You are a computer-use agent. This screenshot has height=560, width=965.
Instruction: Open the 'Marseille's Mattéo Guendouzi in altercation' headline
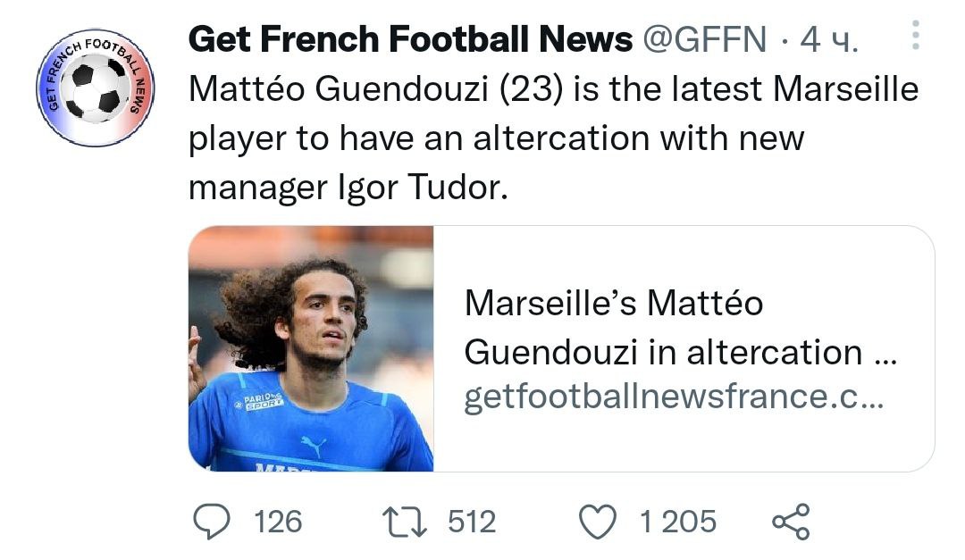[x=679, y=328]
